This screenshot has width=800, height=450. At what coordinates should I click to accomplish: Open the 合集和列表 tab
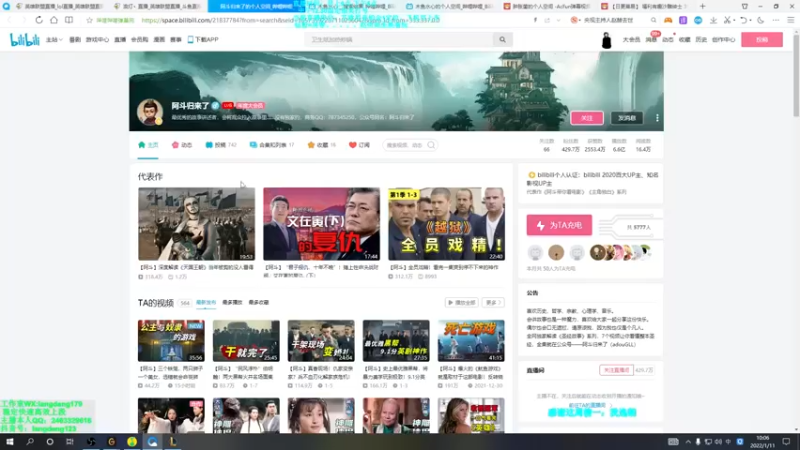pyautogui.click(x=272, y=145)
